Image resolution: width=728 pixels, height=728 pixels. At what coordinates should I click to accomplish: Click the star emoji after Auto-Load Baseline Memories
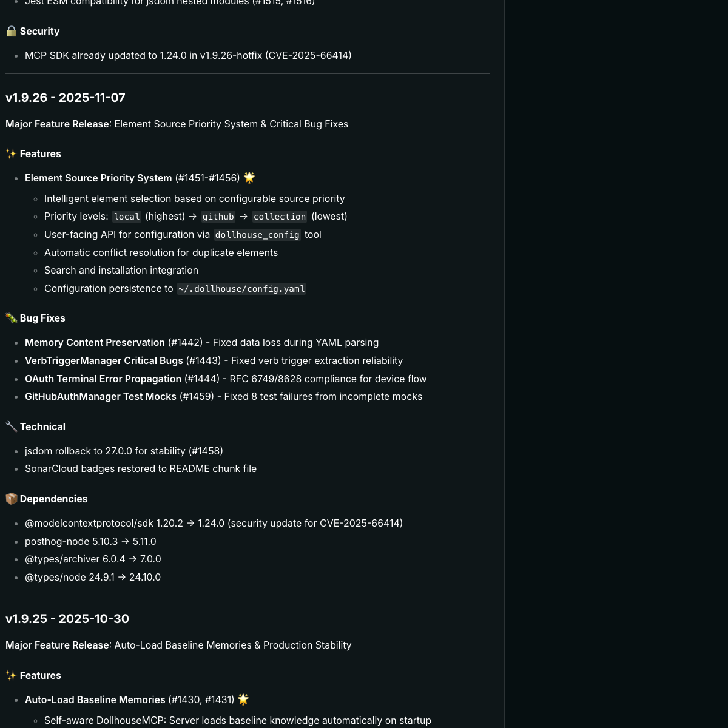[x=243, y=699]
